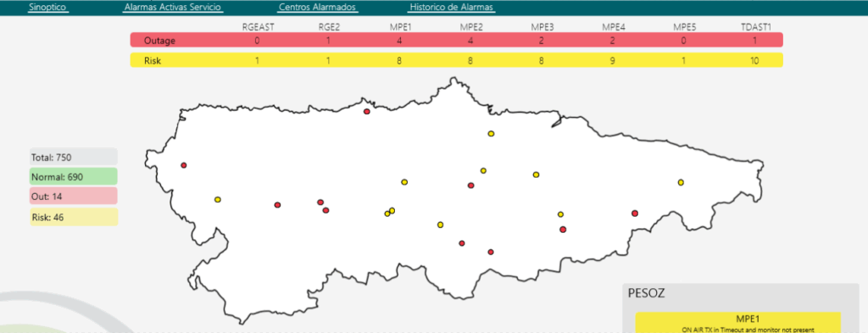Select Risk count under MPE5

tap(684, 61)
